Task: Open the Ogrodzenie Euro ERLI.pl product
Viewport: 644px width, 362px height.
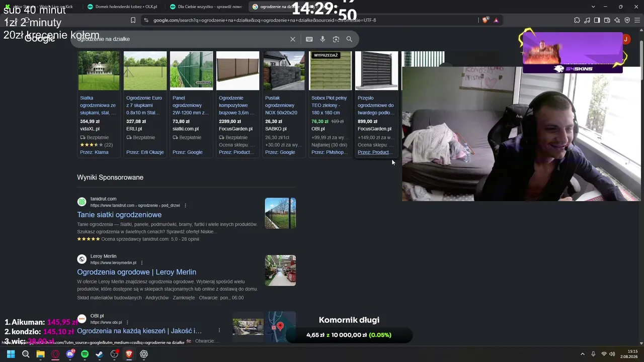Action: pos(144,105)
